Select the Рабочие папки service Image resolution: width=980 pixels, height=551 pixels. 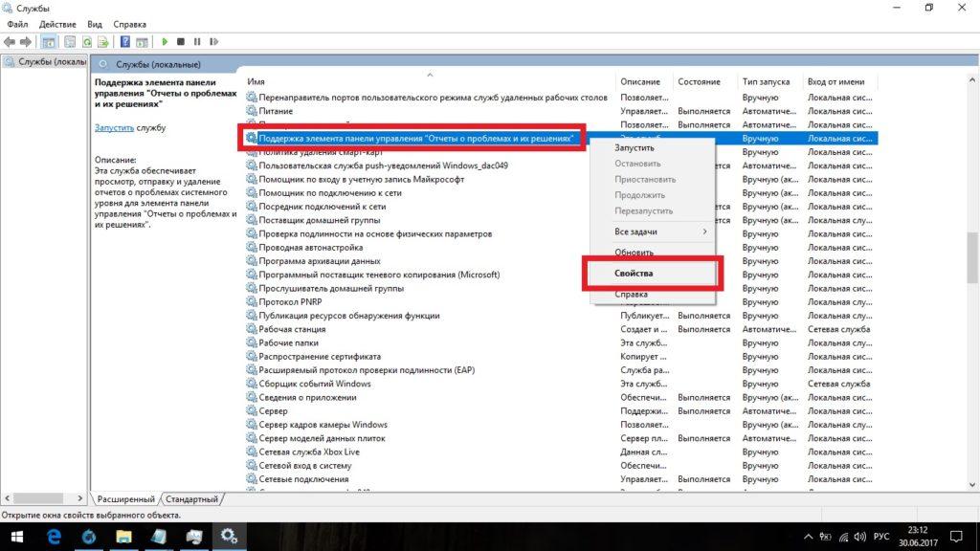point(561,343)
